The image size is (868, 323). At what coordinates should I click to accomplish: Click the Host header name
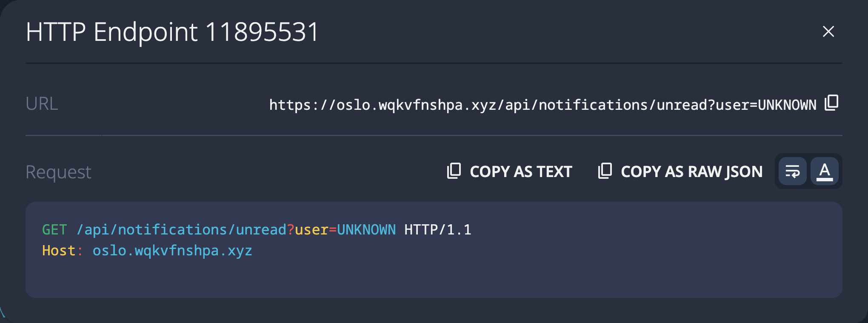tap(59, 251)
